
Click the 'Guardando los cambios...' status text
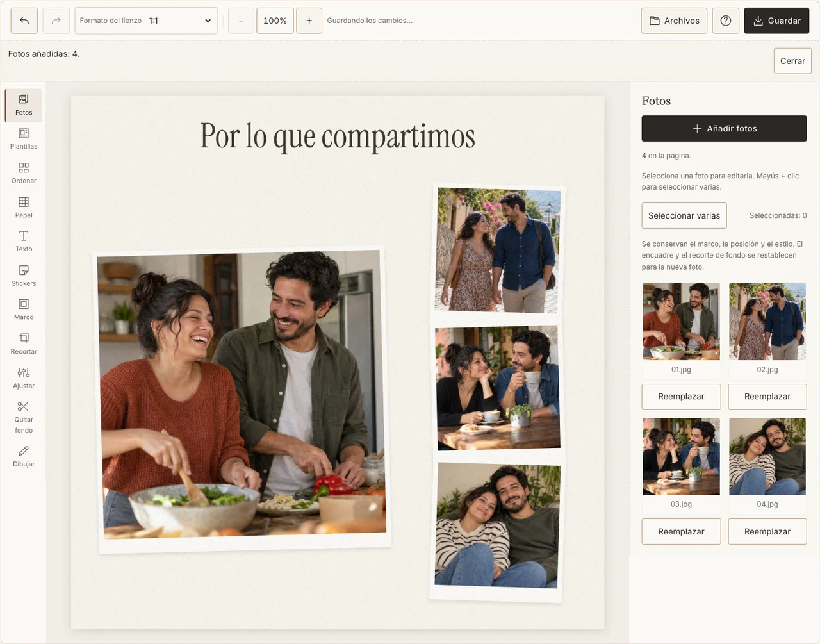pyautogui.click(x=370, y=21)
